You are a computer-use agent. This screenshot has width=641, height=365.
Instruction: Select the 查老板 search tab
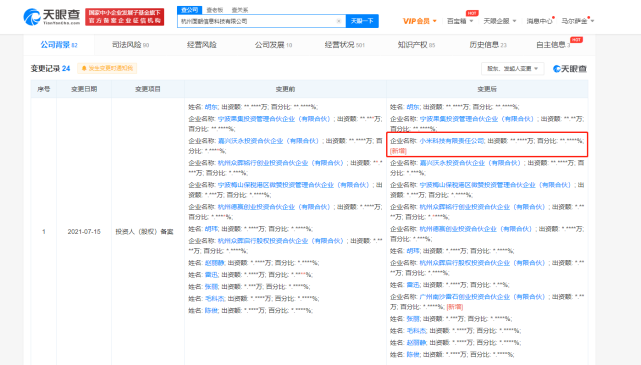tap(215, 10)
